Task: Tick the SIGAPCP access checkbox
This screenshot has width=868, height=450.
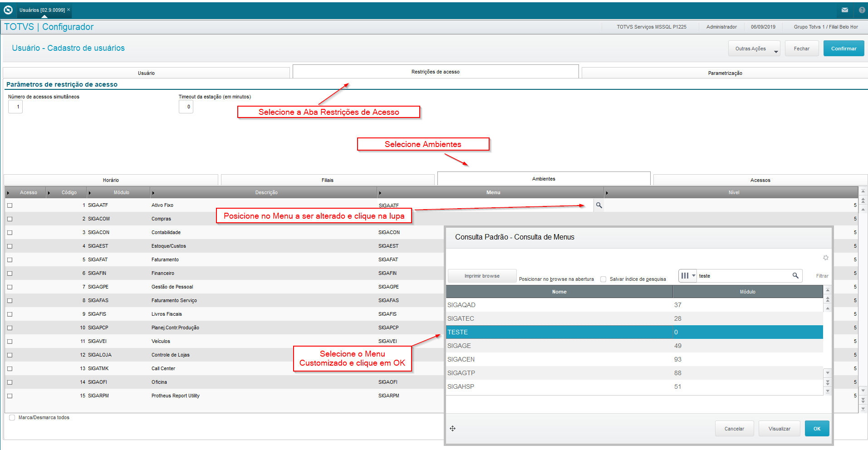Action: 10,328
